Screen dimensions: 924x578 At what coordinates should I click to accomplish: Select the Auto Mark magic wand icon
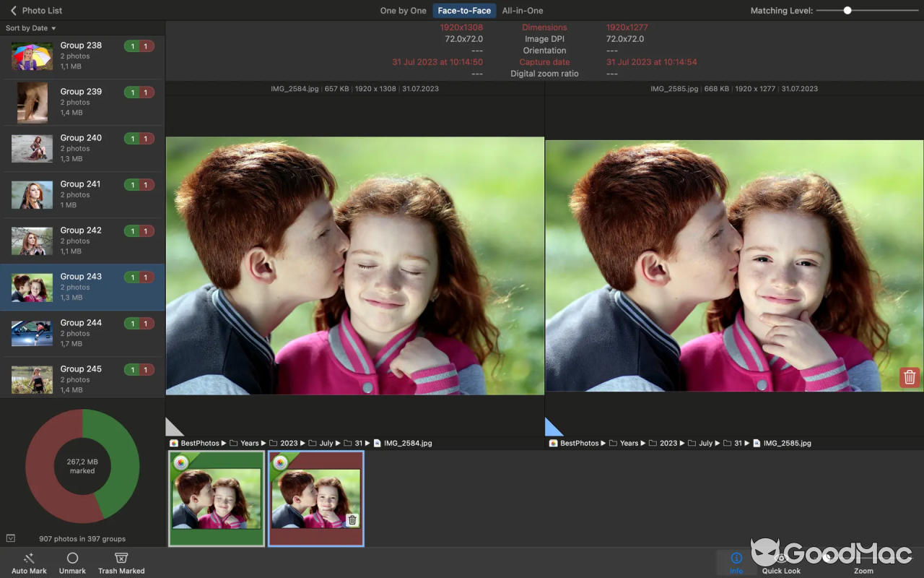[x=29, y=558]
